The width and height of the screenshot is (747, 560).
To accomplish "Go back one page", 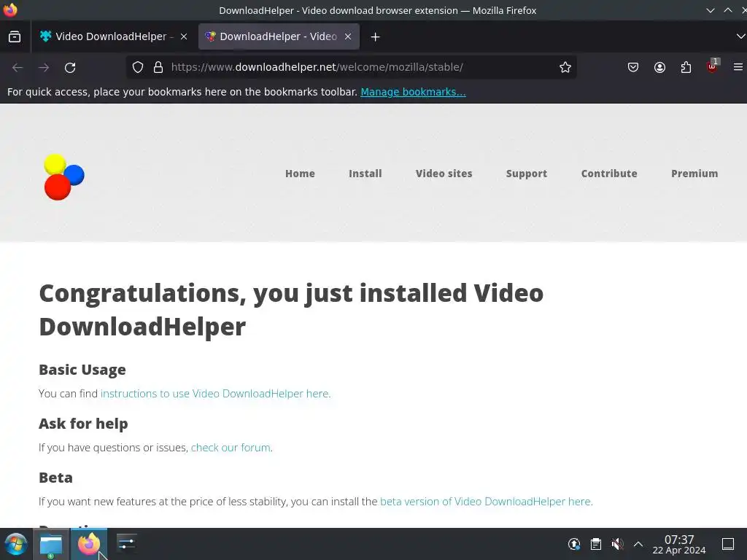I will (18, 68).
